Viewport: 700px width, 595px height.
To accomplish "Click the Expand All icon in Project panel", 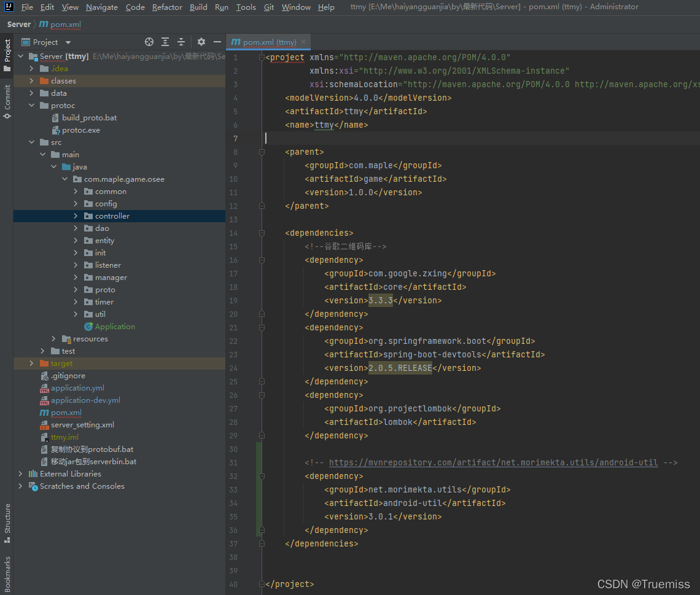I will pos(165,42).
